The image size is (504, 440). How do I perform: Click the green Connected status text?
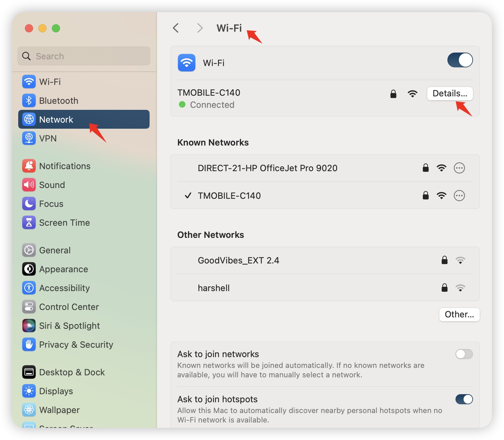(x=212, y=105)
